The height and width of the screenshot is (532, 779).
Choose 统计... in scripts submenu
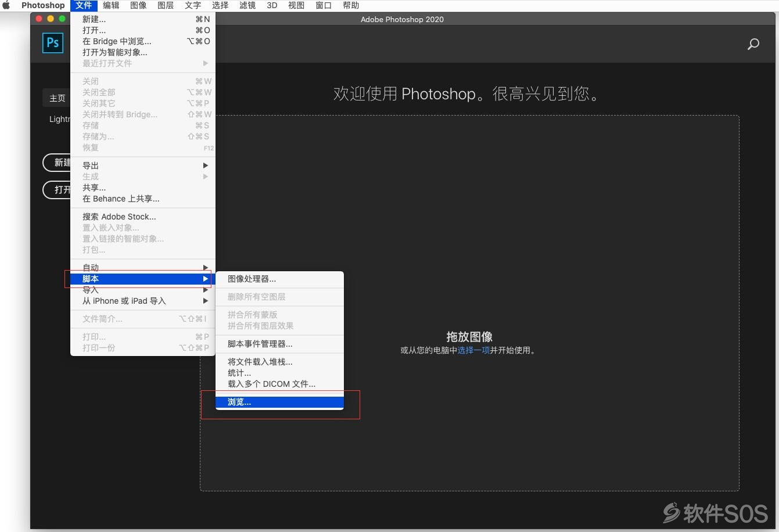pos(279,373)
